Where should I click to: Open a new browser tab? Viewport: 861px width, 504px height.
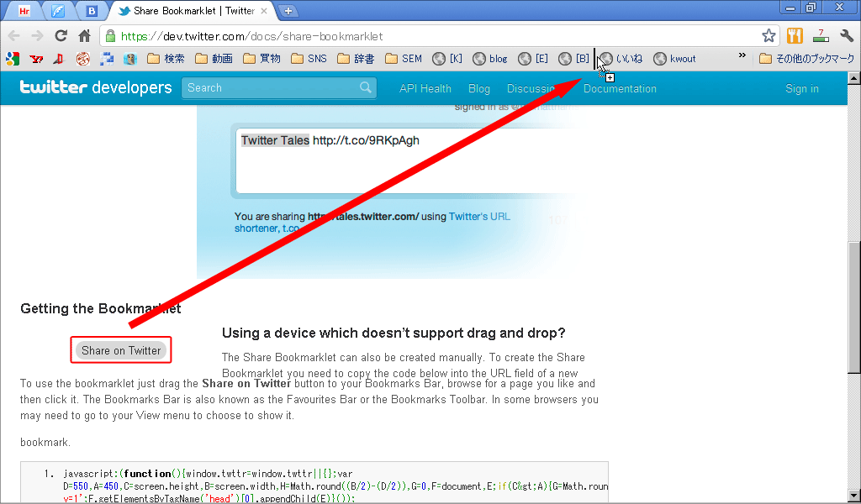(288, 11)
